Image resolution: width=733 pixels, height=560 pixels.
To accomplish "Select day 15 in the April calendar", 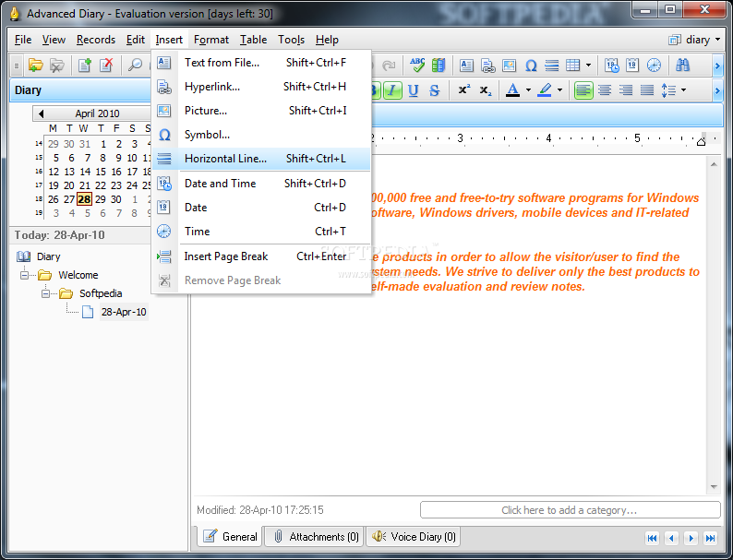I will click(101, 172).
